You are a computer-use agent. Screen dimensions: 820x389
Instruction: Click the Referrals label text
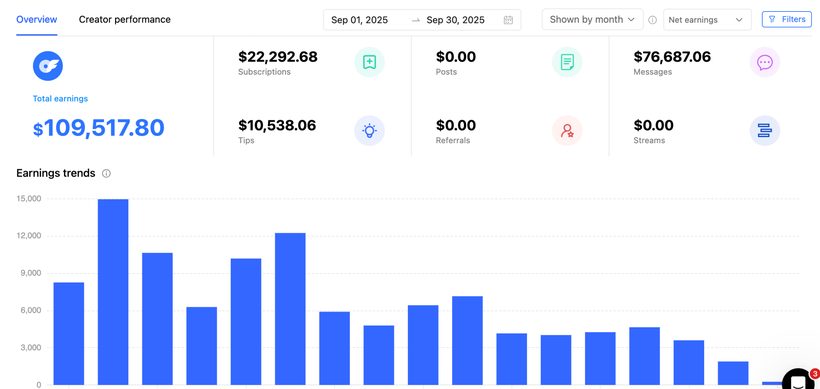pyautogui.click(x=453, y=141)
